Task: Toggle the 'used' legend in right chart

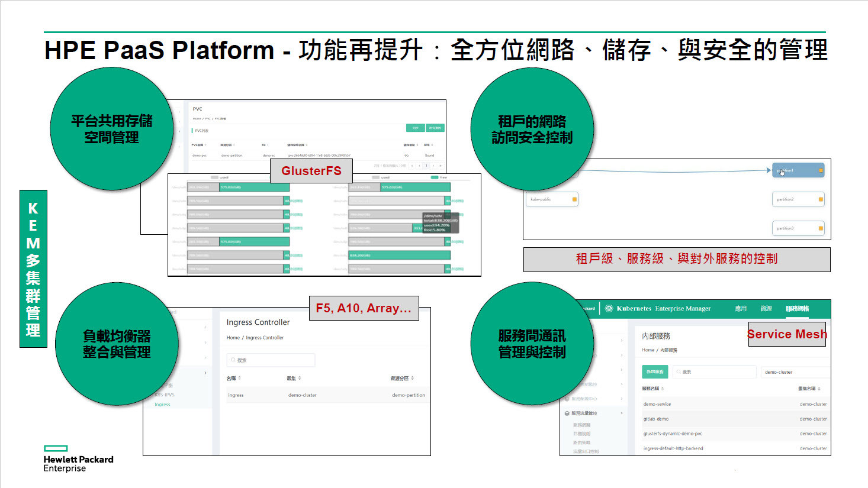Action: [380, 177]
